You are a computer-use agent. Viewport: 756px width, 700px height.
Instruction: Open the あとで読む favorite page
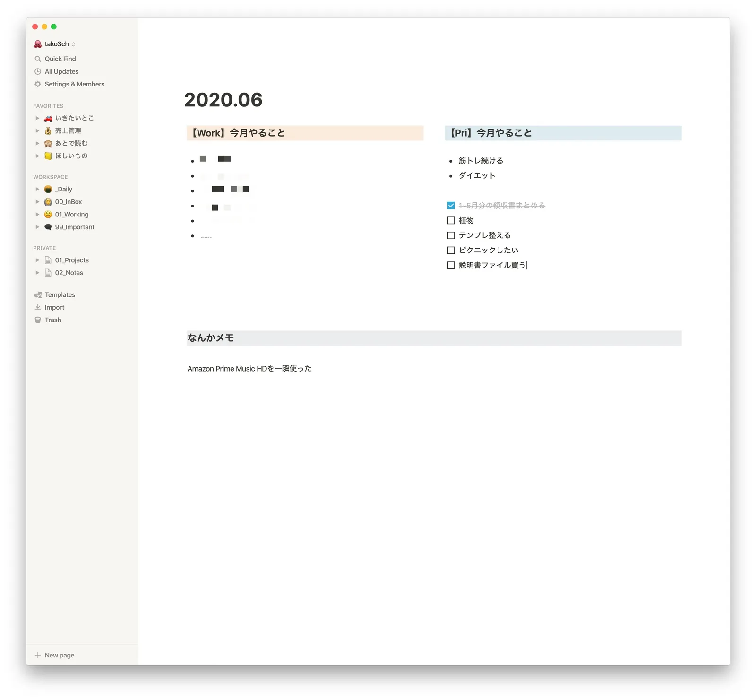(x=71, y=143)
